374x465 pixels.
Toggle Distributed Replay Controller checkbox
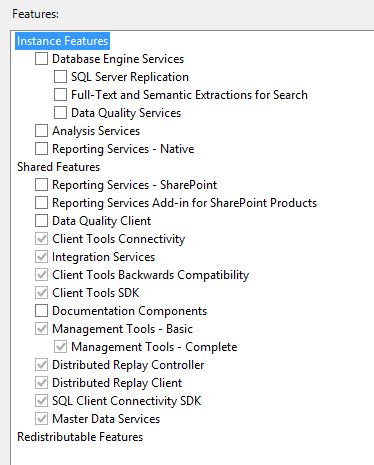(x=41, y=365)
